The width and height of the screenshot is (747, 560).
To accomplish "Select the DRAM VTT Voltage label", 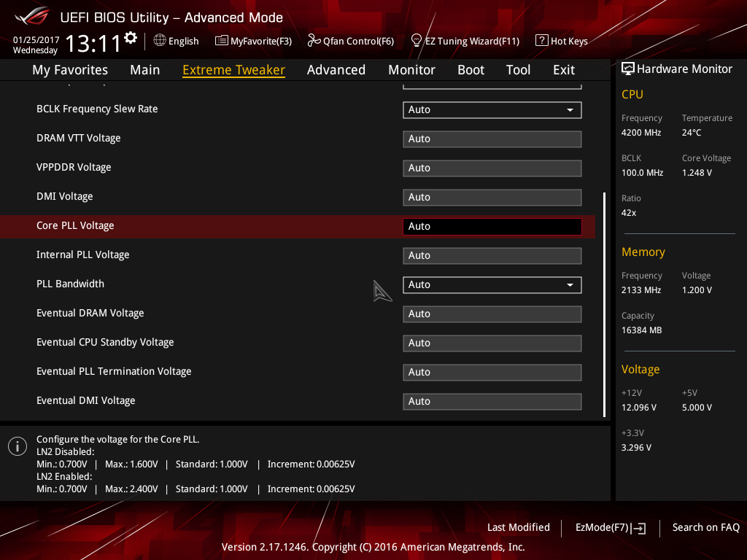I will 79,138.
